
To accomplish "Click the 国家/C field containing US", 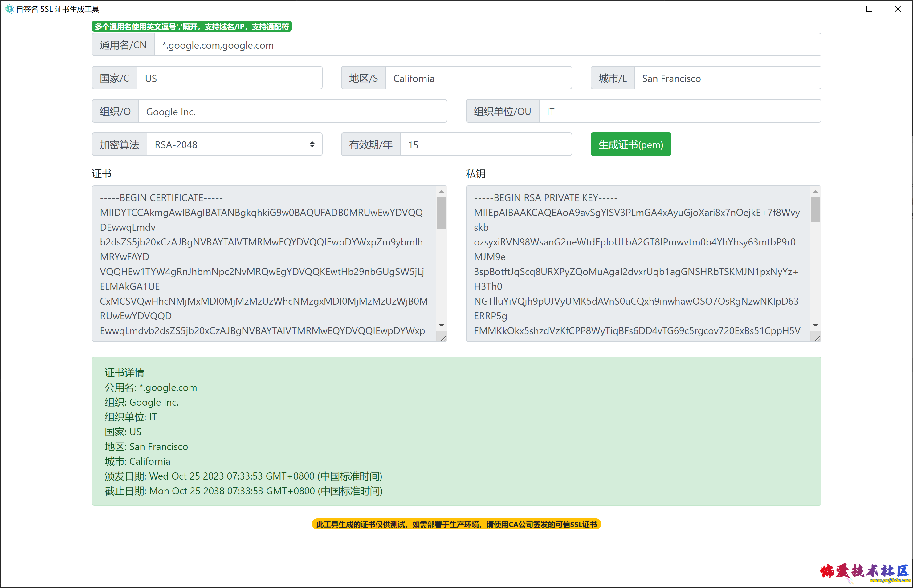I will pyautogui.click(x=229, y=78).
